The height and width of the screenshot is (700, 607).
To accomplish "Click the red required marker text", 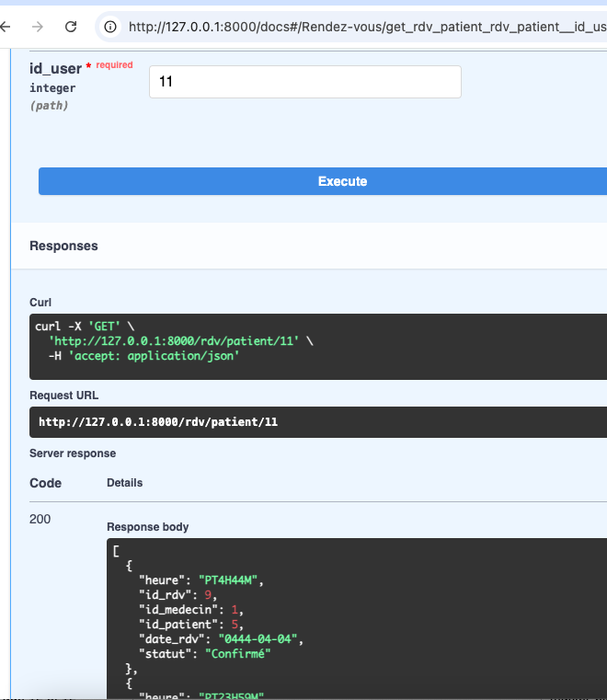I will pyautogui.click(x=114, y=64).
